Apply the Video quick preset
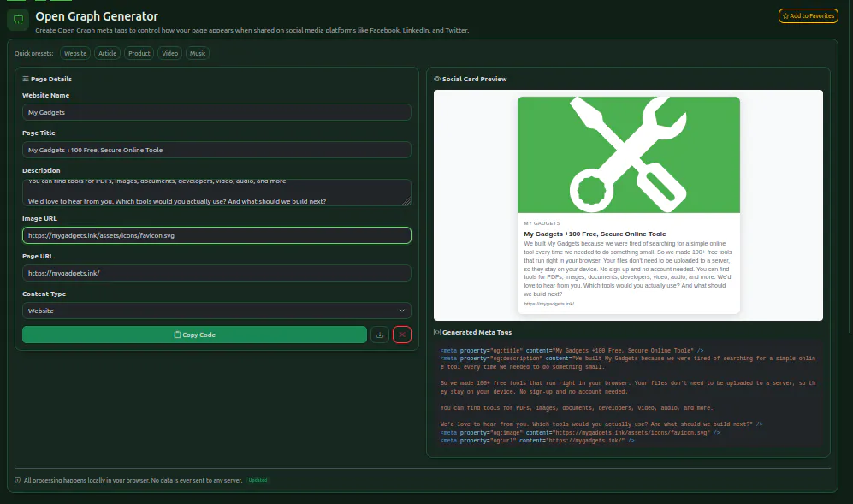This screenshot has width=853, height=504. click(x=169, y=53)
